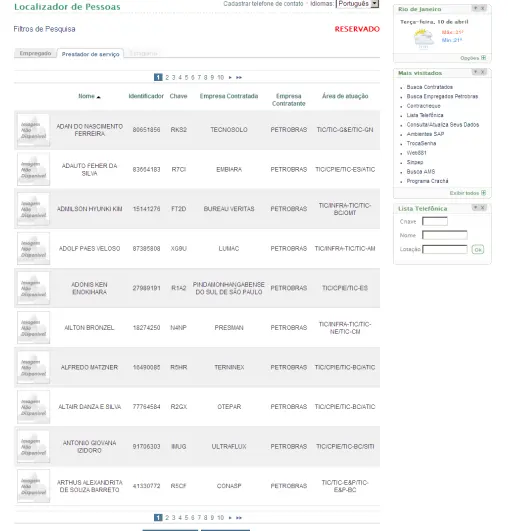Viewport: 508px width, 531px height.
Task: Switch to the Empregado tab
Action: 35,54
